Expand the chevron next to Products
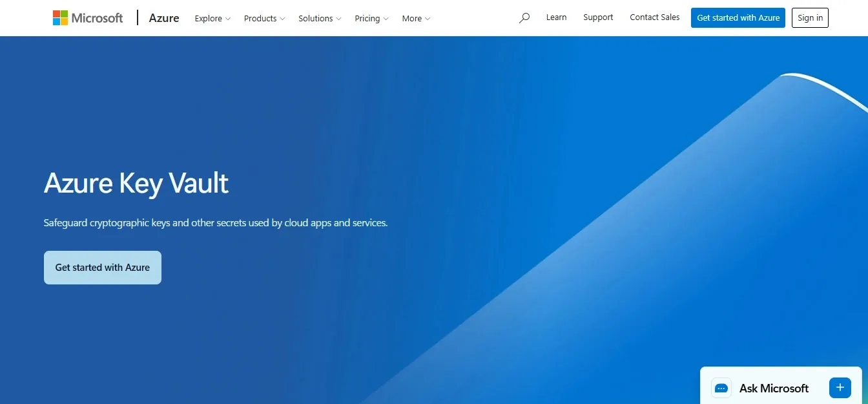This screenshot has width=868, height=404. click(x=282, y=19)
